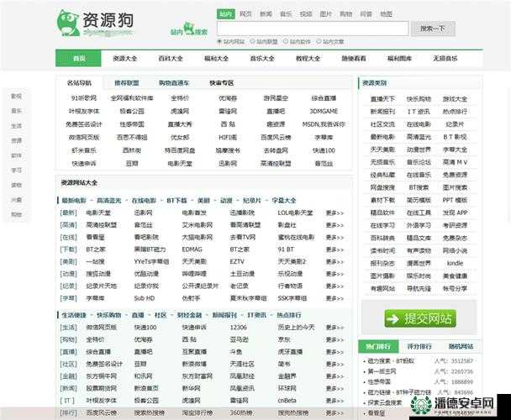Select the 推荐联盟 tab
The image size is (511, 420).
(126, 83)
